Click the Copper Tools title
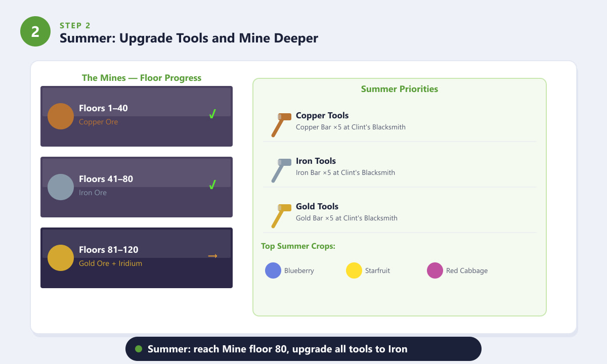 click(x=322, y=116)
